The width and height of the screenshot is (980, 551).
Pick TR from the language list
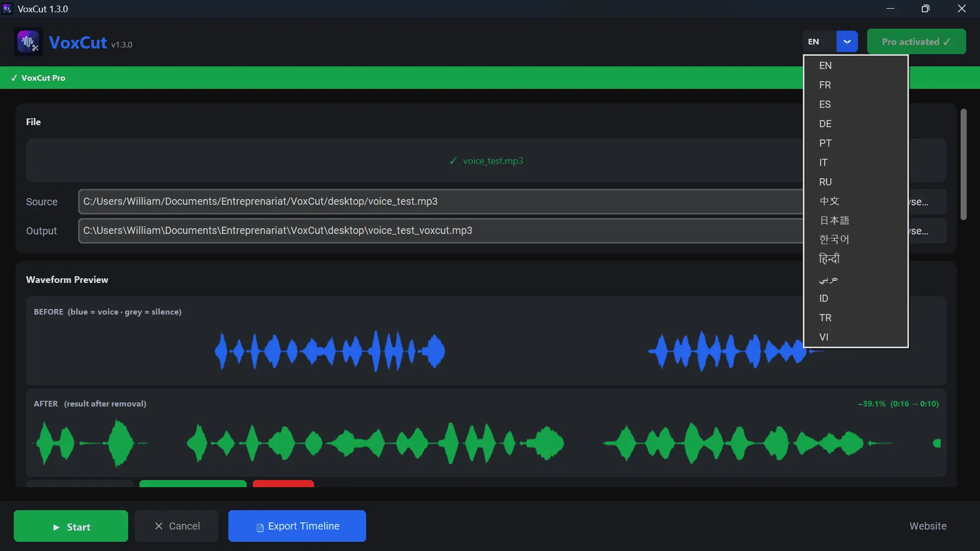pos(855,318)
